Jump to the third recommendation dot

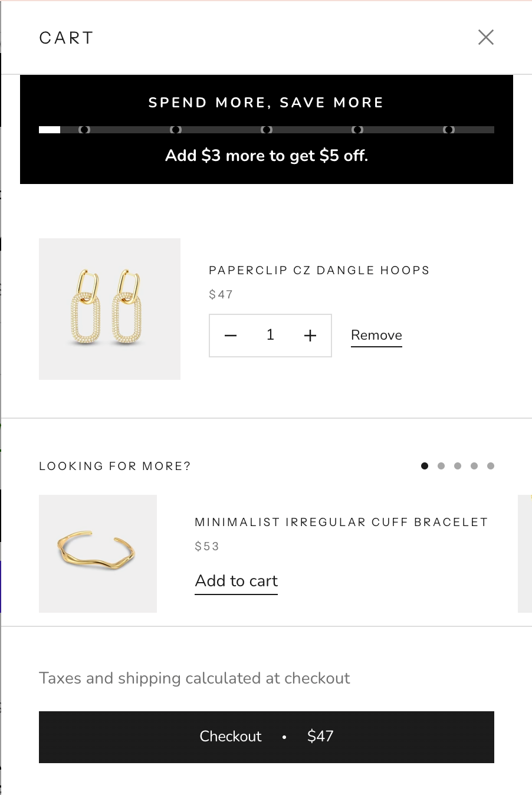tap(458, 466)
